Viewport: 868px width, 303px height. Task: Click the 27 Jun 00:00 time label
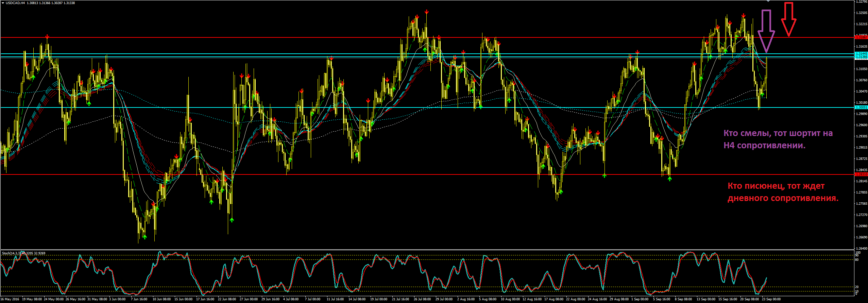(249, 299)
